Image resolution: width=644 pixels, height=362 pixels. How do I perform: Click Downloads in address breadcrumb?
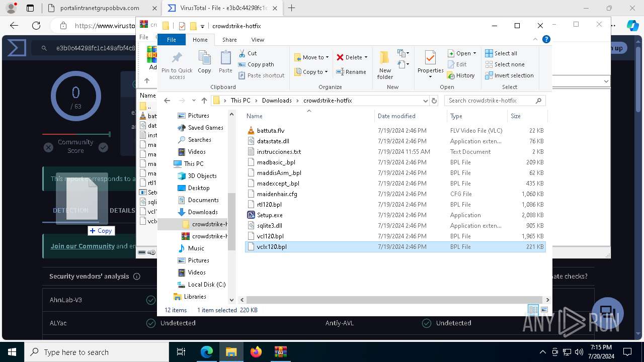(277, 101)
